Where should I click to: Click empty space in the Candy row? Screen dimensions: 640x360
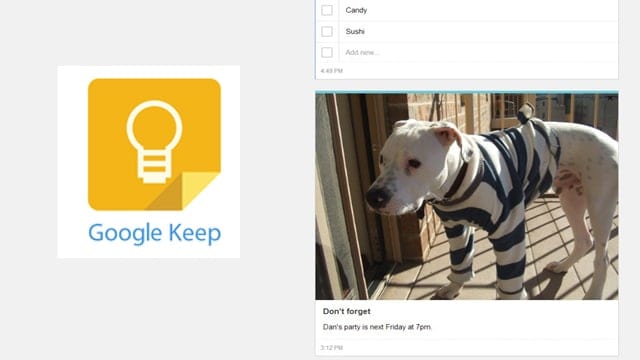pyautogui.click(x=490, y=10)
